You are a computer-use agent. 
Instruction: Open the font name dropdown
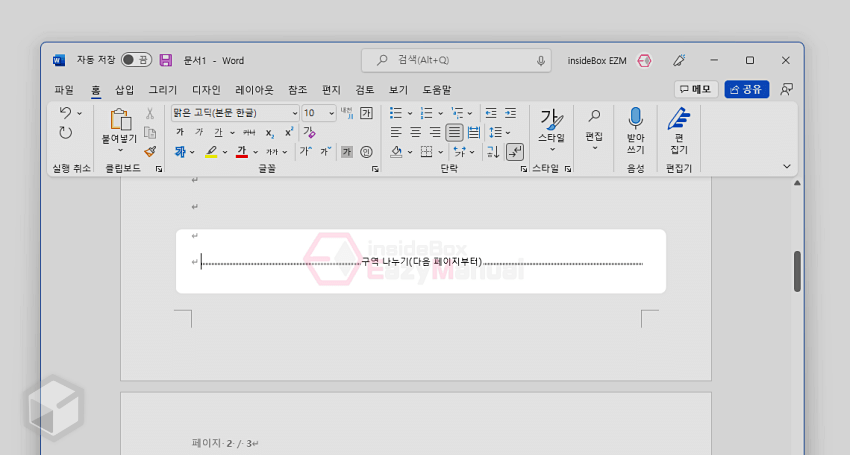295,113
